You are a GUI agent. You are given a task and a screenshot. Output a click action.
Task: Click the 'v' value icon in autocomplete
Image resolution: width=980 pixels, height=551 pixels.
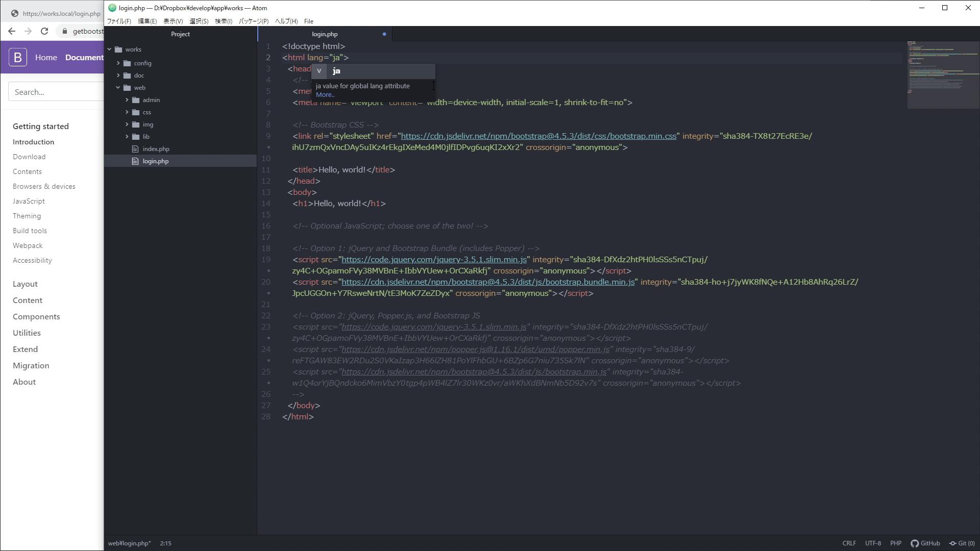pyautogui.click(x=319, y=71)
